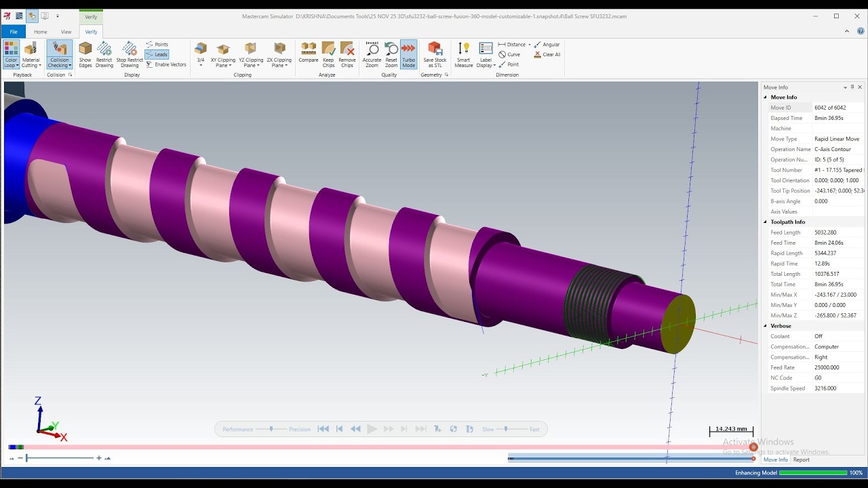Click the Feed Rate value 25000.000
This screenshot has width=868, height=488.
827,367
